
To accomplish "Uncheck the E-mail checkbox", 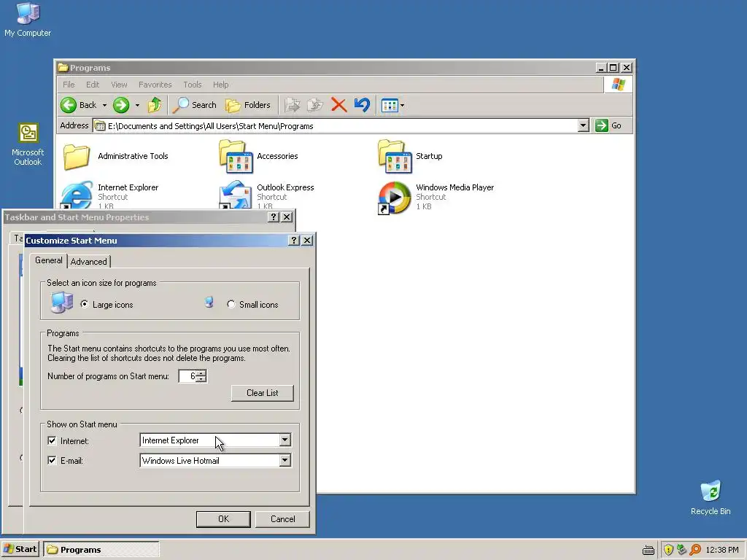I will pos(52,461).
